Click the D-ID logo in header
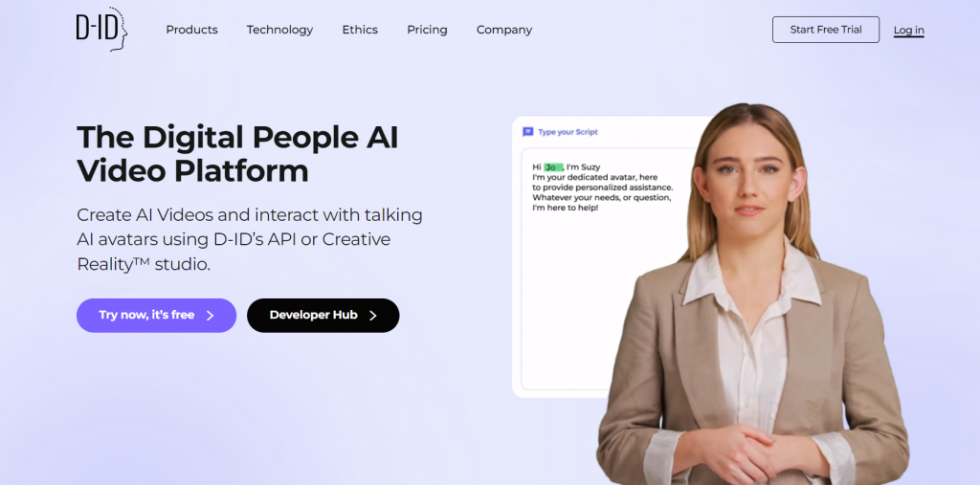 101,30
